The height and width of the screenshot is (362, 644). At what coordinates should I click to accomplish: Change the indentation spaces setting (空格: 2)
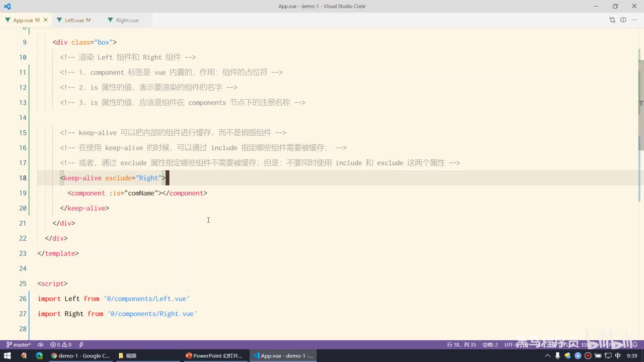[490, 345]
